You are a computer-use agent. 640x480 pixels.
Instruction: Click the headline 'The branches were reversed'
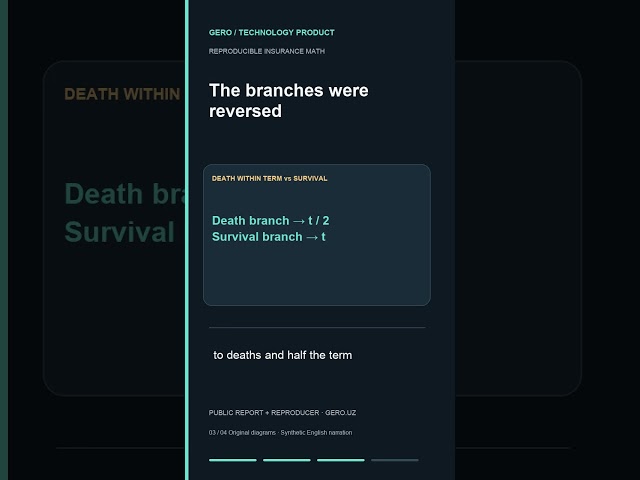tap(289, 100)
